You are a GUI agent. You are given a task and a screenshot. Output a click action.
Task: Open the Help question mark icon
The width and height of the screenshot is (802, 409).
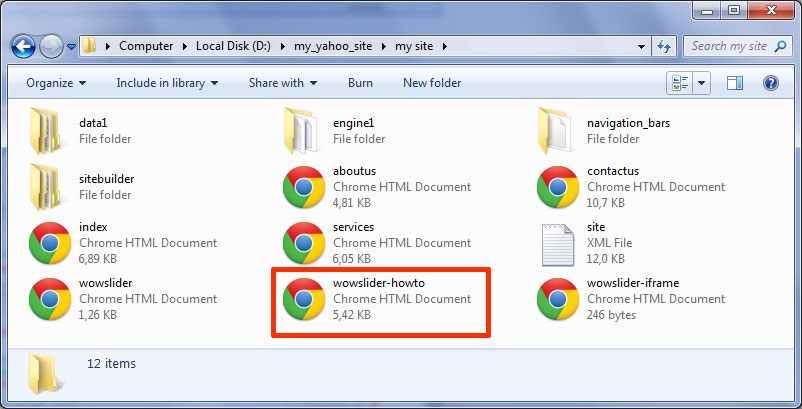[770, 83]
